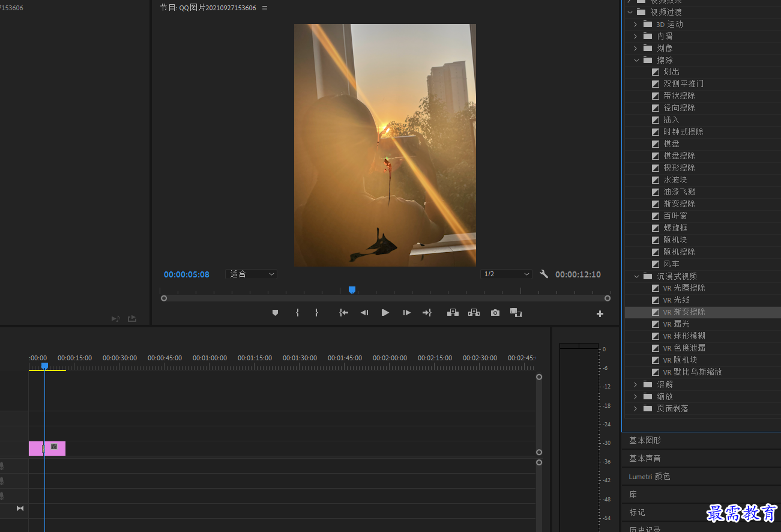Expand the 缩放 folder

tap(636, 396)
